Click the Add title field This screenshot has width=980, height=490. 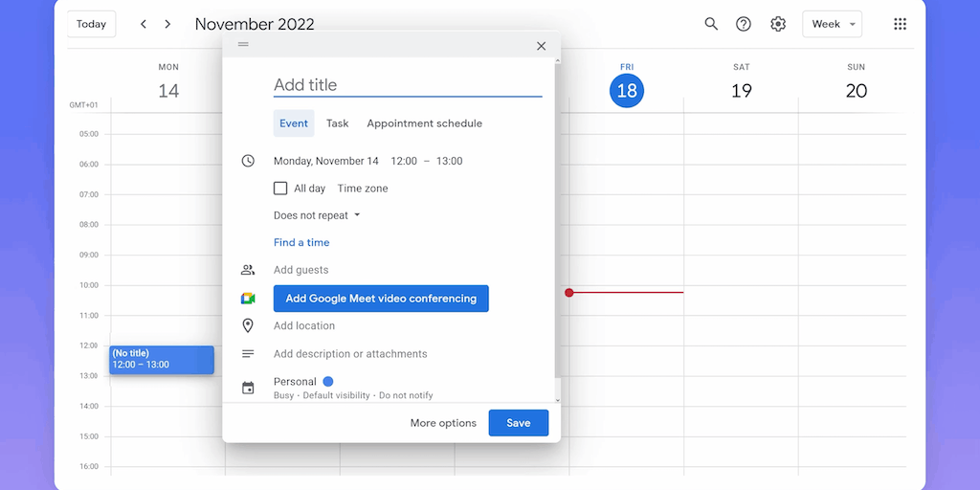(408, 85)
